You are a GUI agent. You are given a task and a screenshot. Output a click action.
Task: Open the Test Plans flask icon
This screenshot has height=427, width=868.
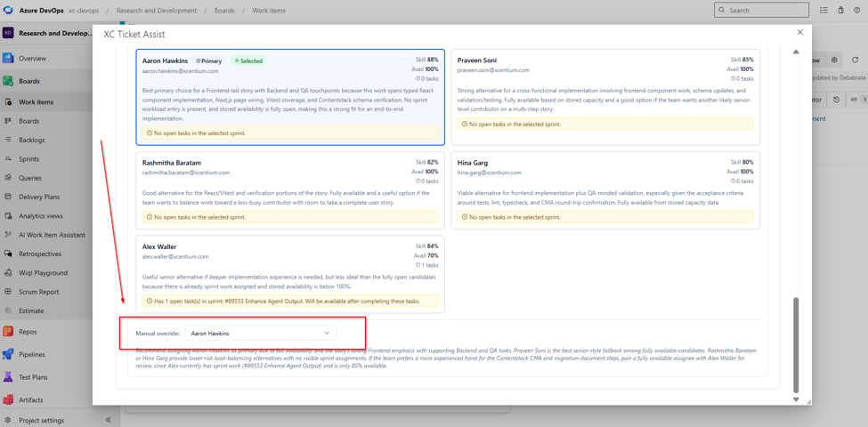[8, 377]
